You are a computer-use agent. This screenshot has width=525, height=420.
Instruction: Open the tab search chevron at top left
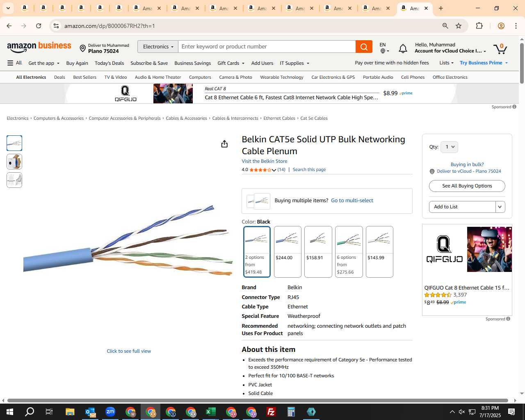[x=8, y=8]
